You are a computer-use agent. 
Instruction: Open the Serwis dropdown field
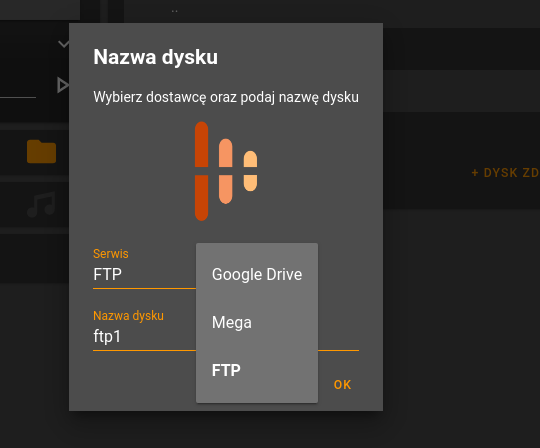pyautogui.click(x=144, y=274)
